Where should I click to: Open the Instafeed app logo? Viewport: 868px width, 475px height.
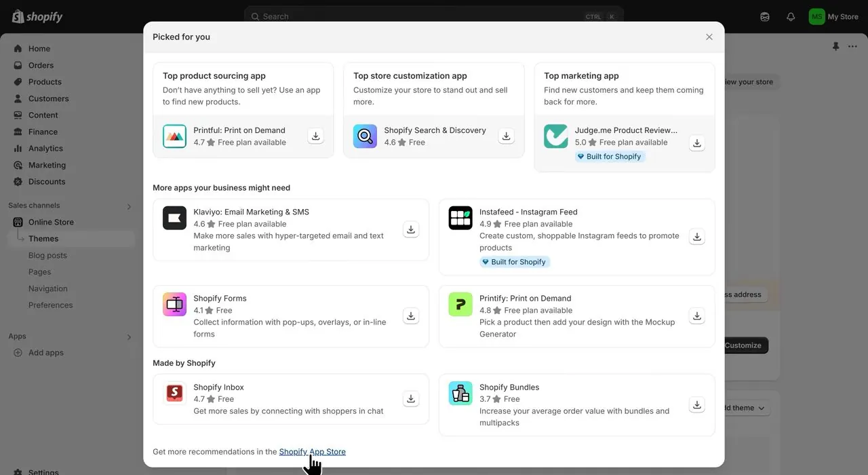pos(460,218)
